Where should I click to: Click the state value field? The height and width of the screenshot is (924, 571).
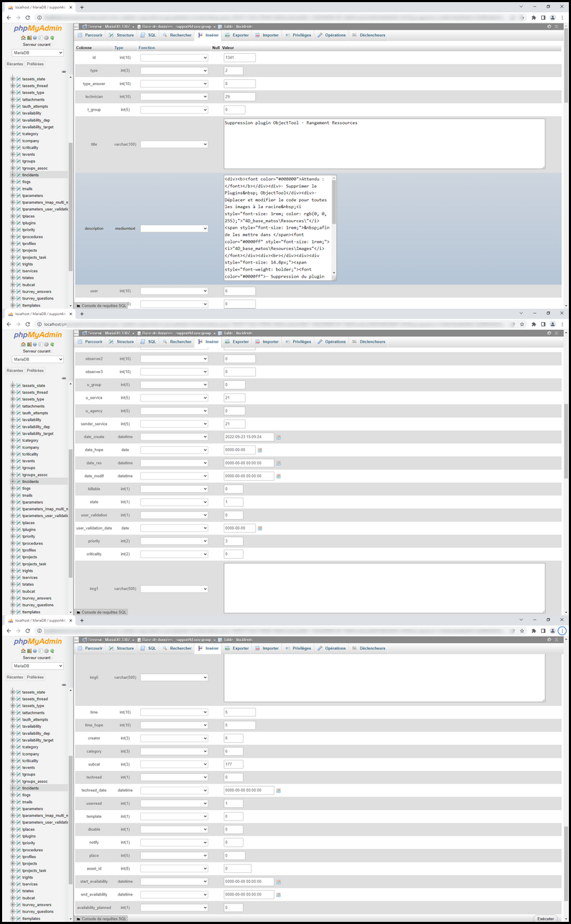(234, 502)
